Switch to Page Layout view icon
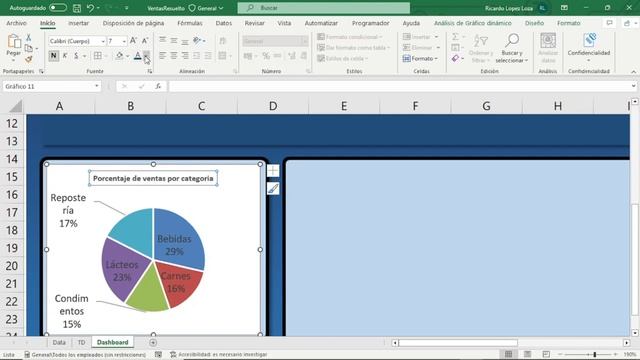The height and width of the screenshot is (360, 640). click(527, 354)
